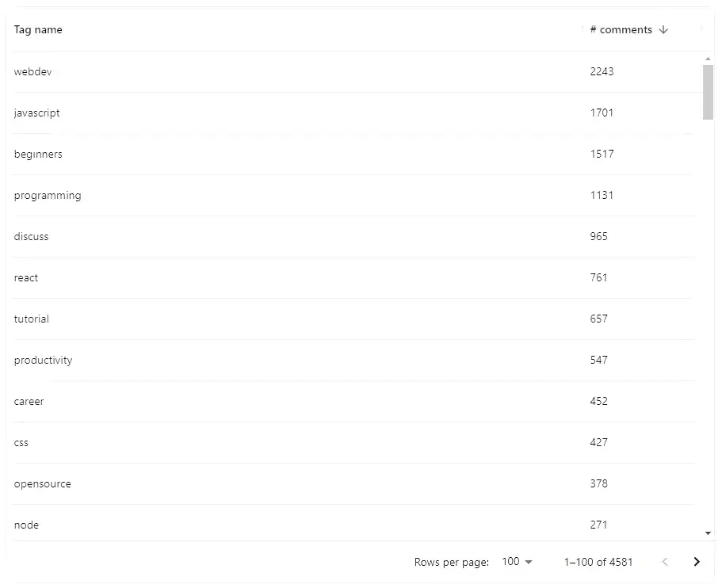Click the react tag cell
Screen dimensions: 722x588
coord(26,277)
